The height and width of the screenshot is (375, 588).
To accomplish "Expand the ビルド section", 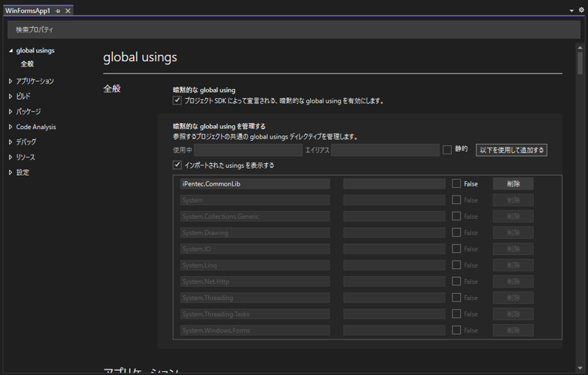I will click(11, 97).
